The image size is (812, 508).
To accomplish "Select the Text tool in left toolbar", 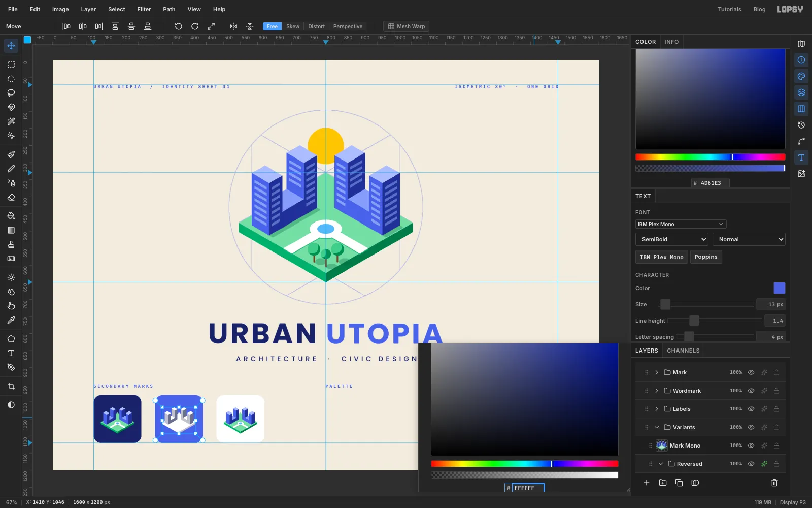I will pos(11,353).
